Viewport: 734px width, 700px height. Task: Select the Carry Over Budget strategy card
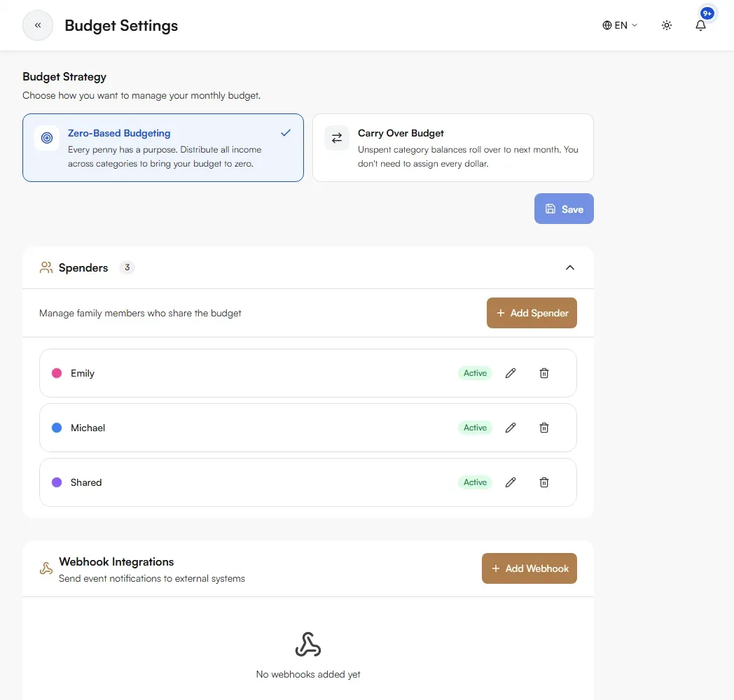click(x=452, y=148)
